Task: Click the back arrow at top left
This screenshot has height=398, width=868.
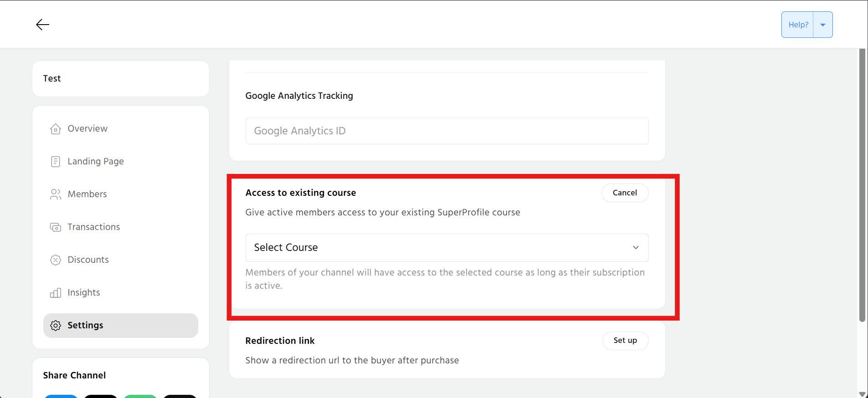Action: pos(42,25)
